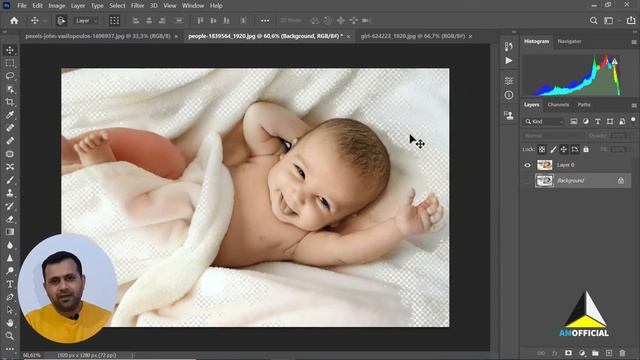Open the Actions panel play icon
Screen dimensions: 640x360
pos(509,60)
